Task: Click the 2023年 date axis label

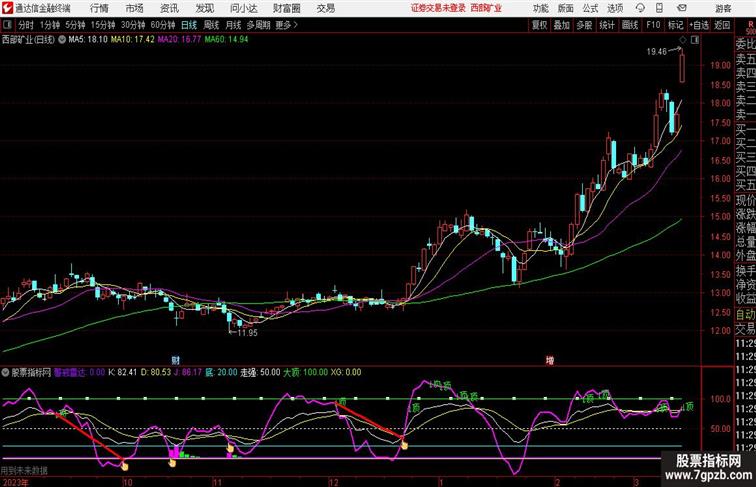Action: coord(15,483)
